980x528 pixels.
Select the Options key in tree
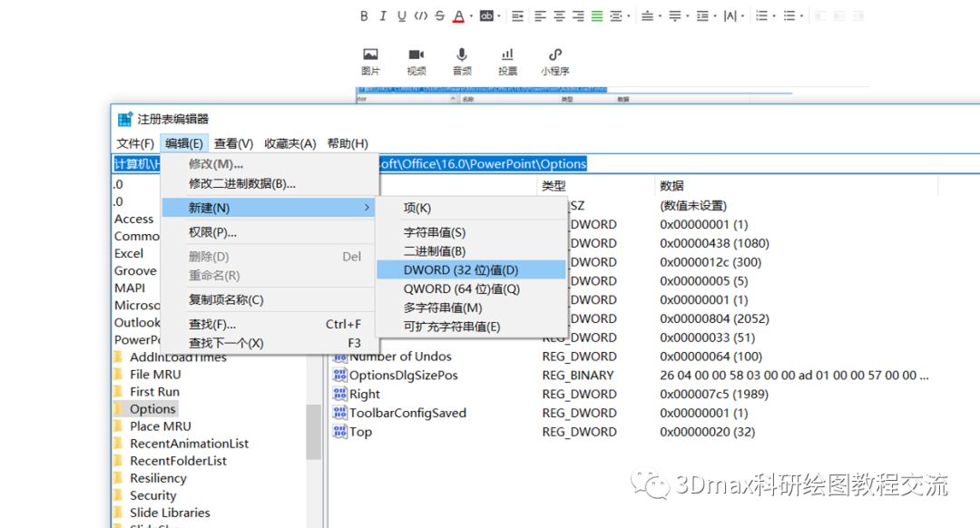tap(152, 408)
